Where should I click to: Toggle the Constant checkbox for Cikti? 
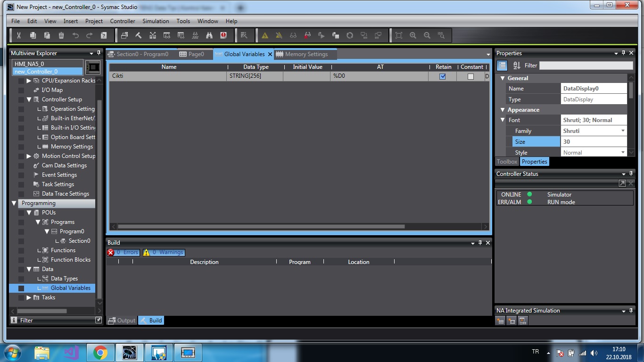(471, 76)
